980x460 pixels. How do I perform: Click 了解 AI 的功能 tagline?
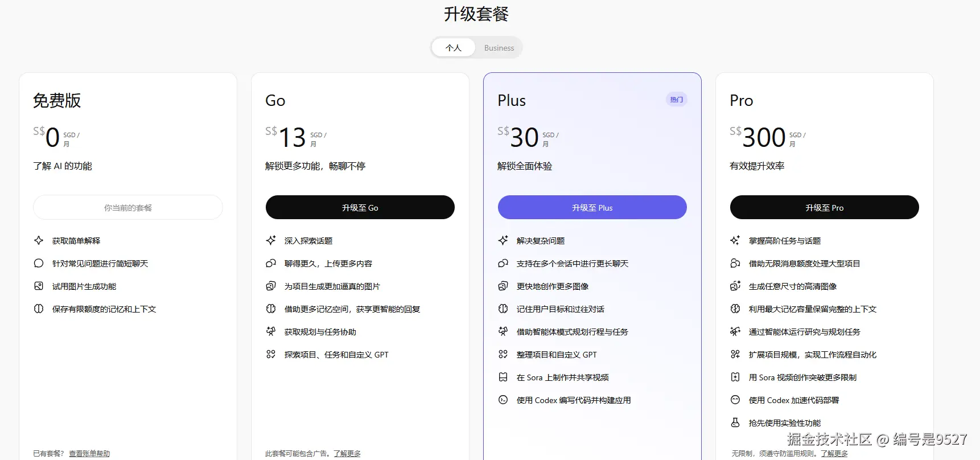[63, 166]
